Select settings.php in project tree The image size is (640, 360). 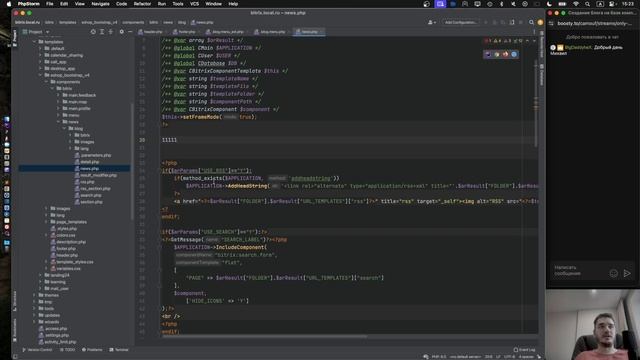click(x=53, y=336)
